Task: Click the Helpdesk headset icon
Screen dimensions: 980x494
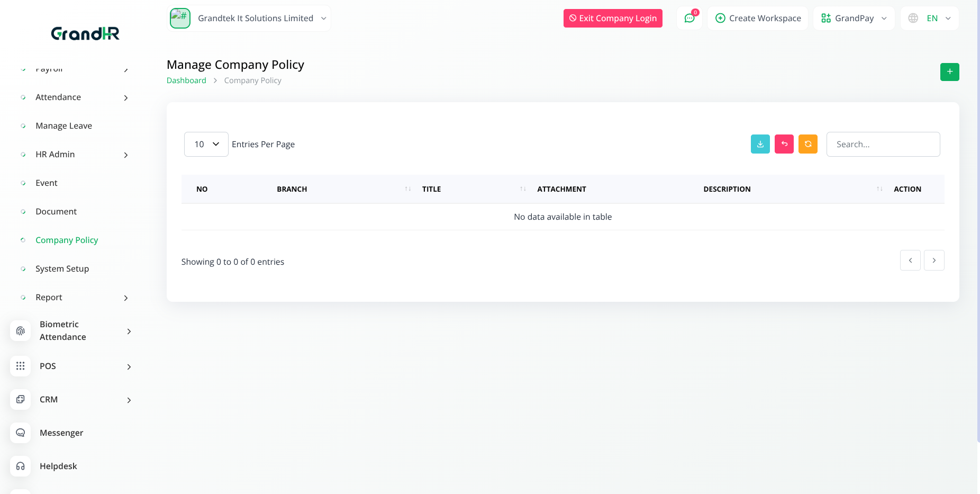Action: [21, 466]
